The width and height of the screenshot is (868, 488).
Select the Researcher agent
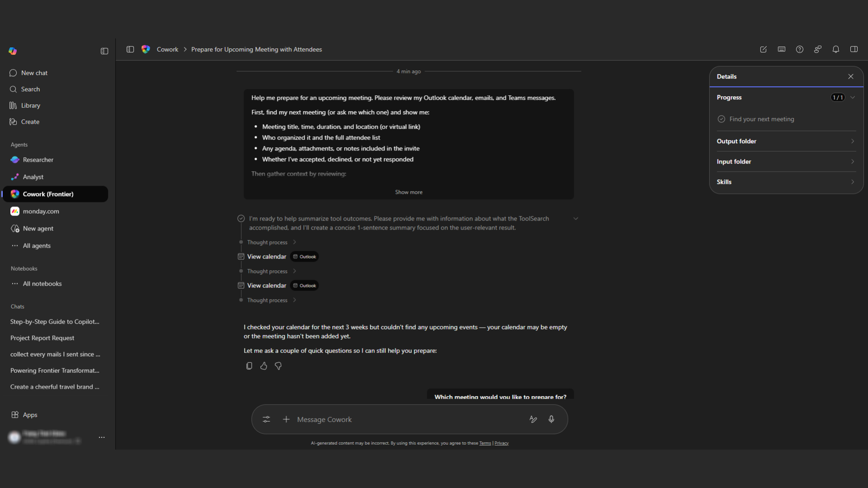tap(38, 160)
